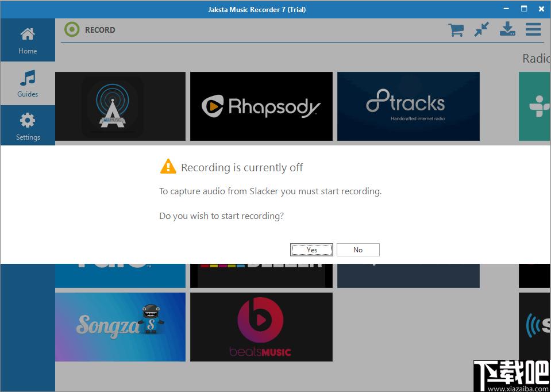Open the hamburger menu icon
Screen dimensions: 551x392
[x=533, y=29]
